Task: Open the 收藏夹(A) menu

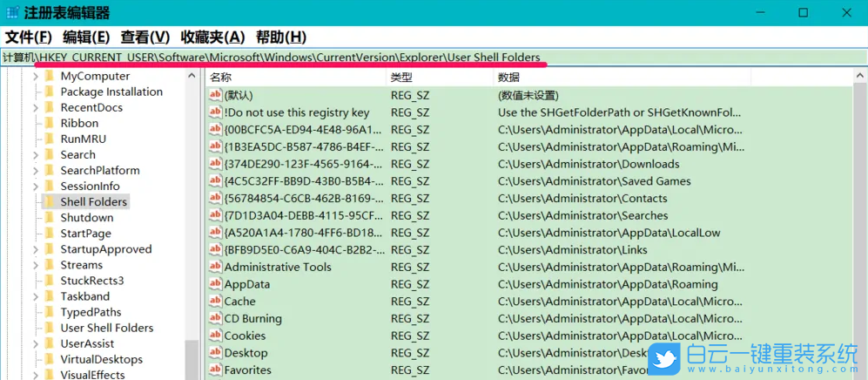Action: click(x=212, y=37)
